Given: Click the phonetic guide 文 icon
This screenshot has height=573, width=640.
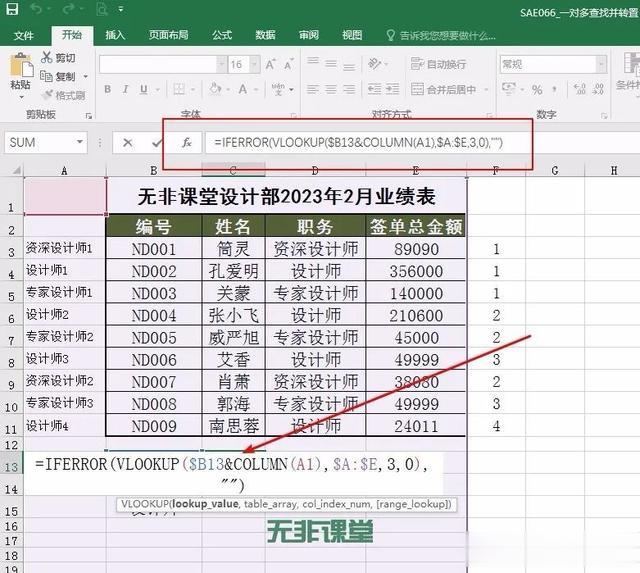Looking at the screenshot, I should click(278, 89).
